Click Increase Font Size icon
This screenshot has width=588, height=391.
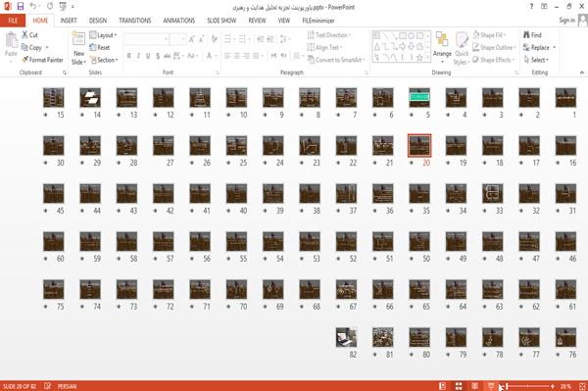pos(192,39)
